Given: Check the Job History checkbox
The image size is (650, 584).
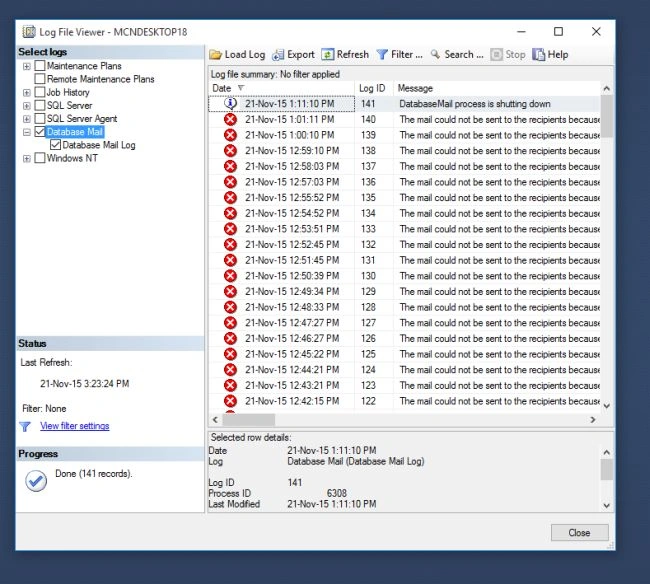Looking at the screenshot, I should click(40, 92).
